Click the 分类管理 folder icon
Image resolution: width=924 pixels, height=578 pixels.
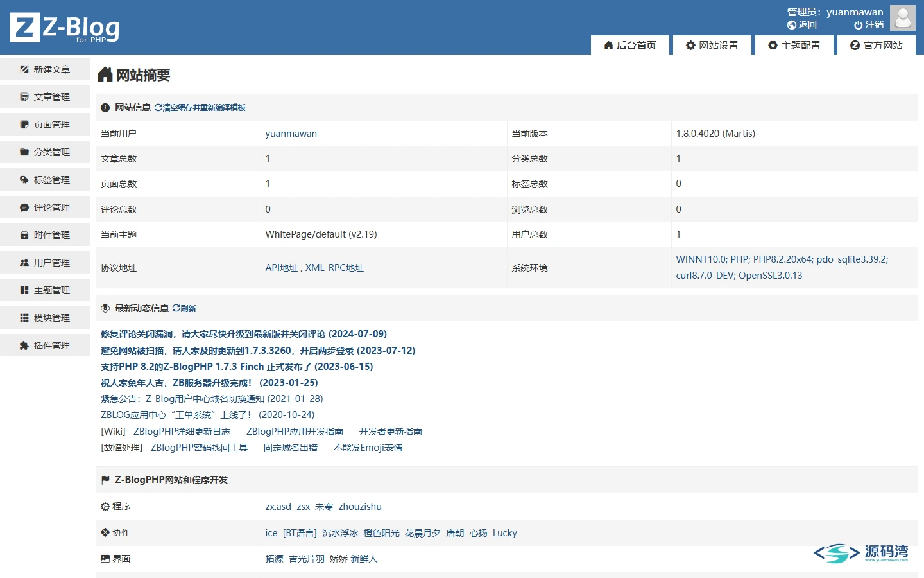24,152
